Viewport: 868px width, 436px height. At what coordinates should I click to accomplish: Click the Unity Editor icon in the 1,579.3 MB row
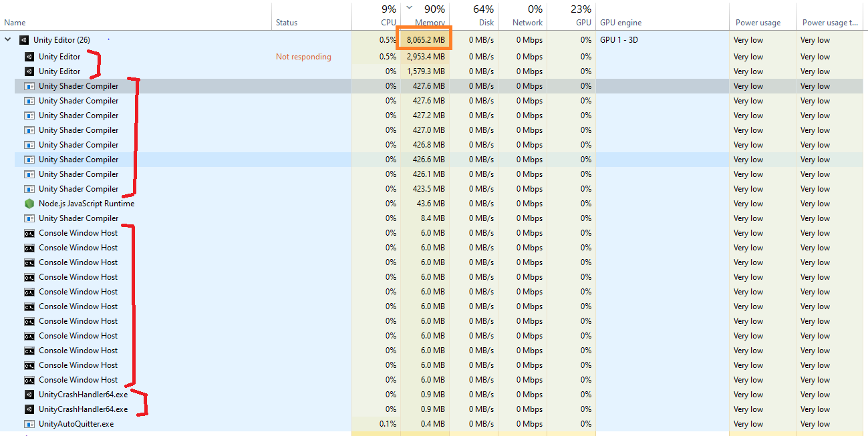pos(29,71)
